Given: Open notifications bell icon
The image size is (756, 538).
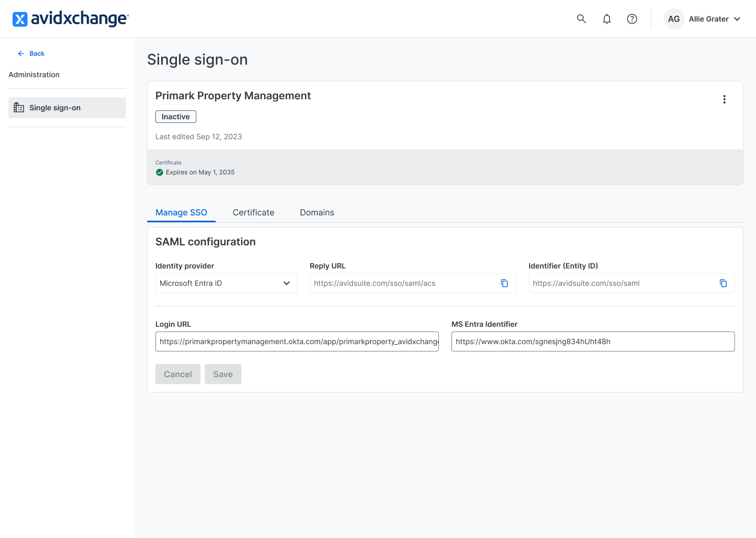Looking at the screenshot, I should [x=607, y=19].
